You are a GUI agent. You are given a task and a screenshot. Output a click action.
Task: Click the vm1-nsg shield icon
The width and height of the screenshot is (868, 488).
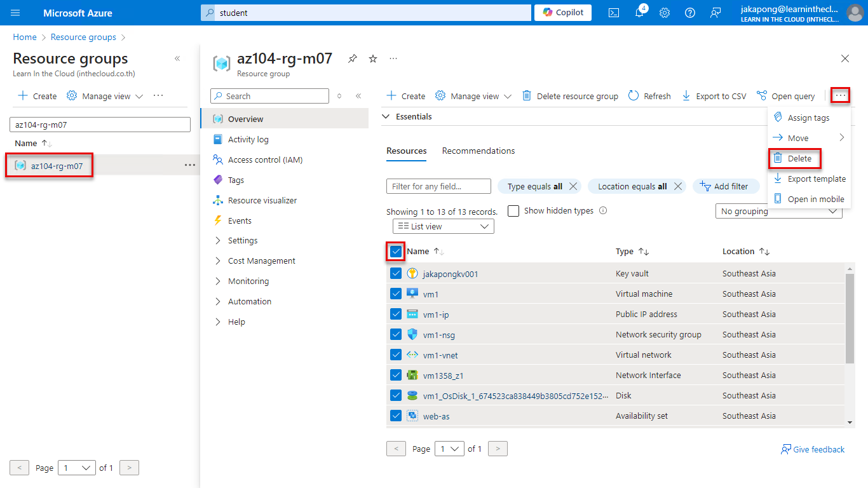click(412, 335)
